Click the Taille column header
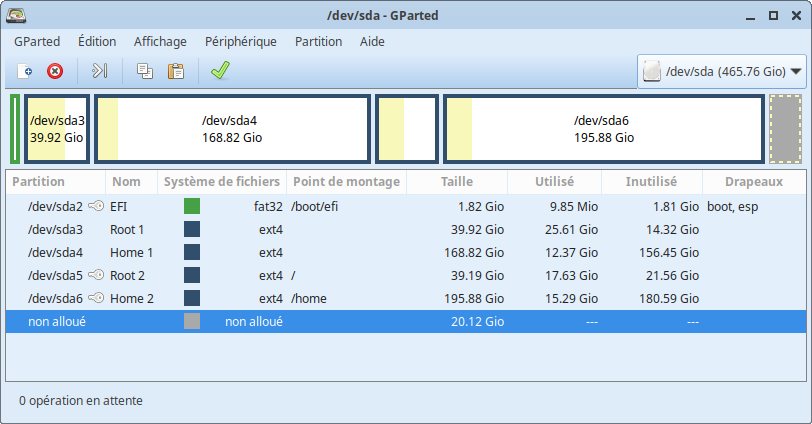Screen dimensions: 812x424 point(457,182)
